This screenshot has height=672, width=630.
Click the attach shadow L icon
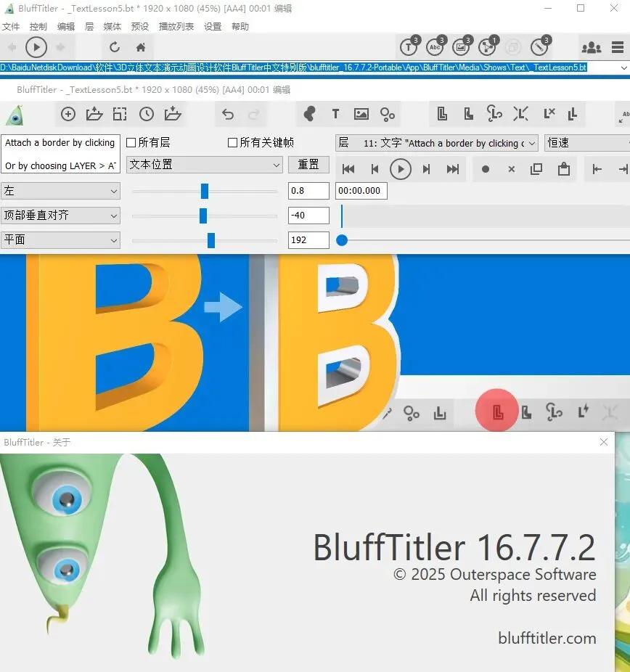pos(469,113)
